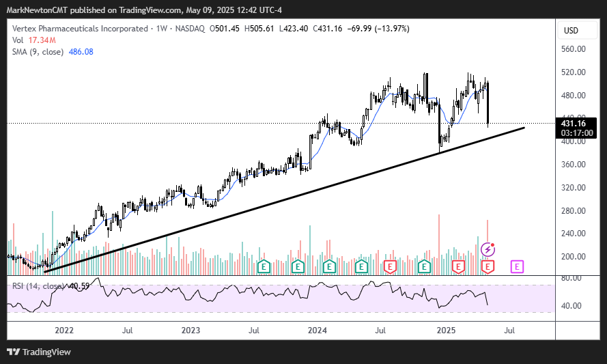The image size is (607, 364).
Task: Click the open value O501.45
Action: [225, 29]
